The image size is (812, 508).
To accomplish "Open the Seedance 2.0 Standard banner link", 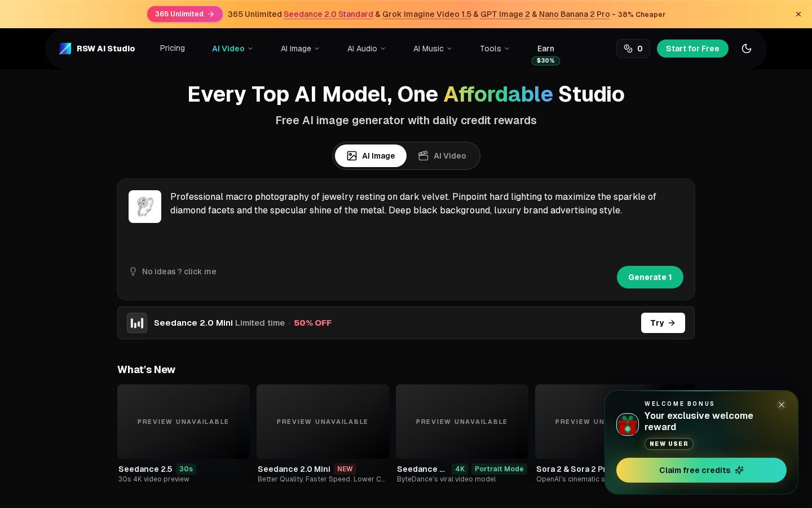I will (x=328, y=14).
